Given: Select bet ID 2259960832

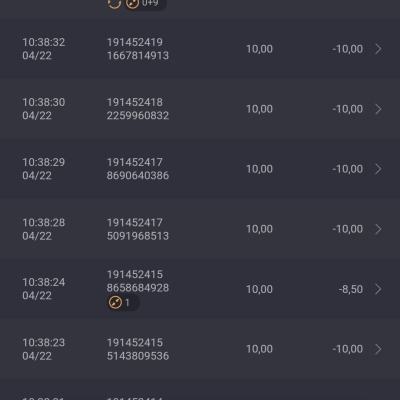Looking at the screenshot, I should 138,115.
